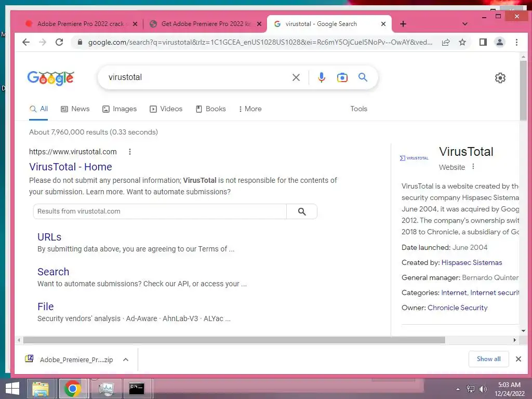Screen dimensions: 532x399
Task: Close the downloads bar
Action: click(x=518, y=359)
